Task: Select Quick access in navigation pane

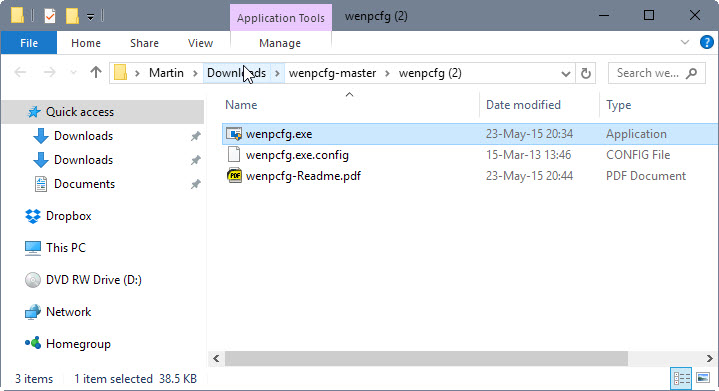Action: pyautogui.click(x=103, y=112)
